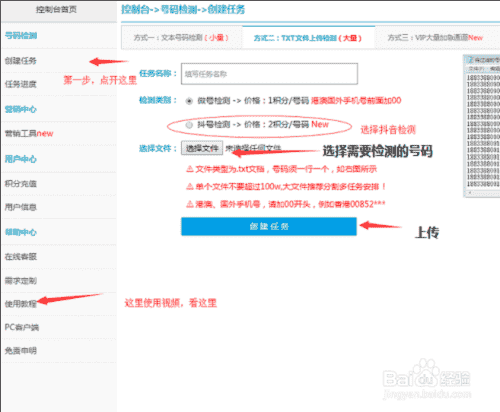Open 用户信息 in the sidebar

tap(21, 207)
